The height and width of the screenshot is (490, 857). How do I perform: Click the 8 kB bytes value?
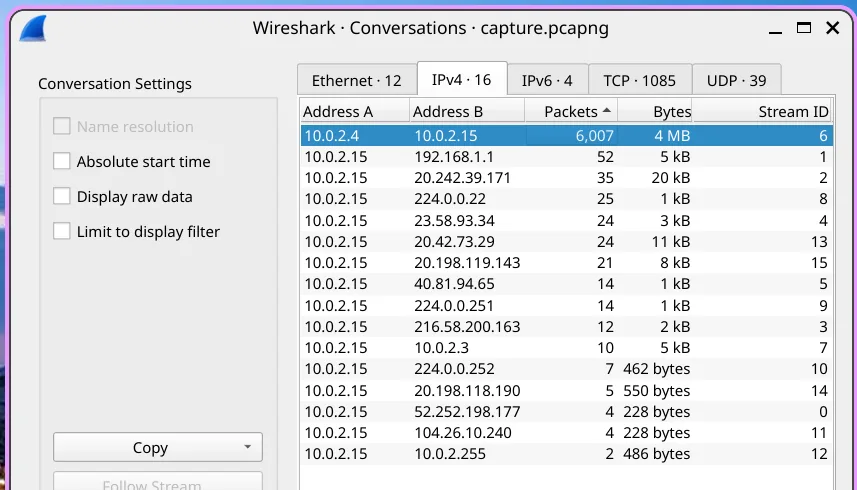pyautogui.click(x=675, y=263)
